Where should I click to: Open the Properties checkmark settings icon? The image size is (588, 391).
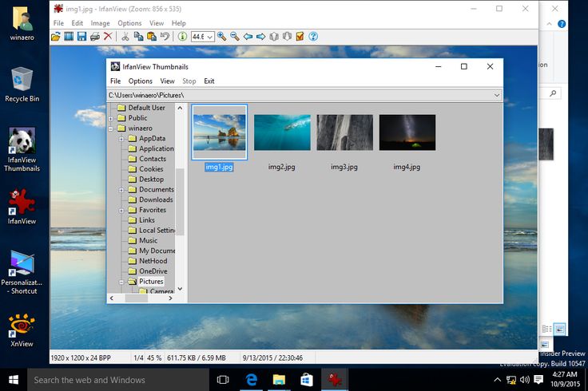[x=300, y=37]
